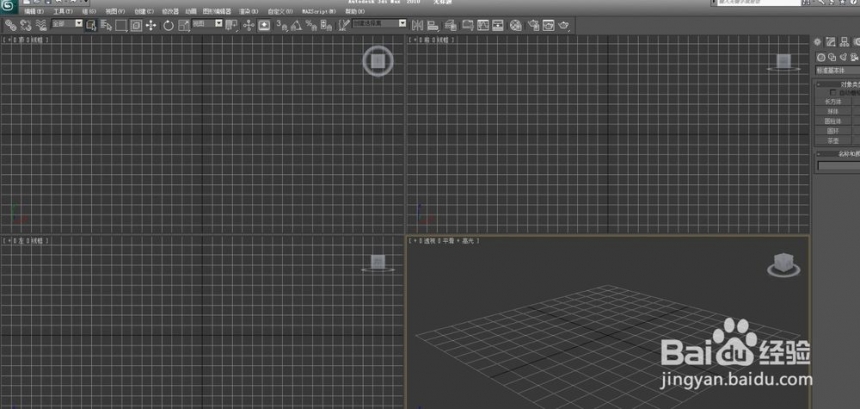Select Lights category in Create panel
The width and height of the screenshot is (860, 409).
point(843,57)
